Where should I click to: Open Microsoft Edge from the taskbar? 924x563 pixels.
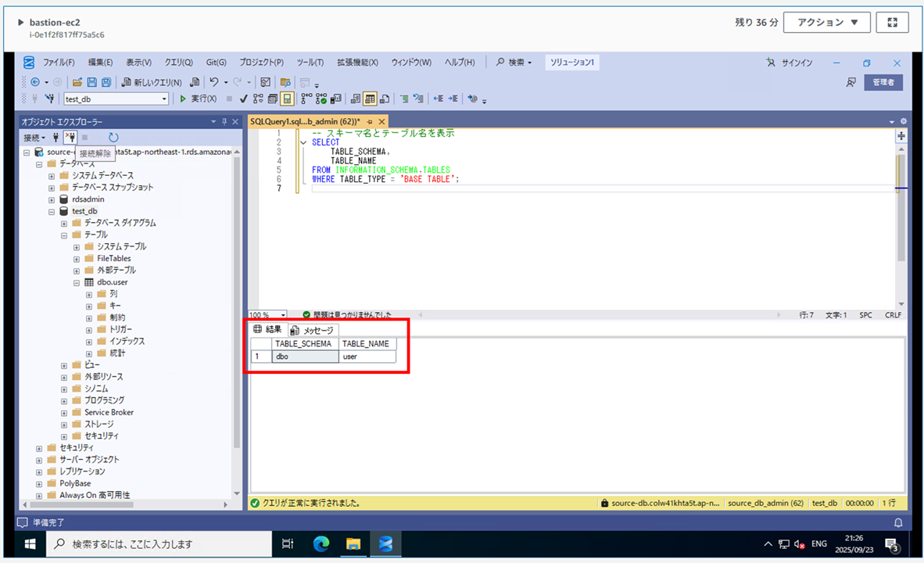tap(321, 543)
